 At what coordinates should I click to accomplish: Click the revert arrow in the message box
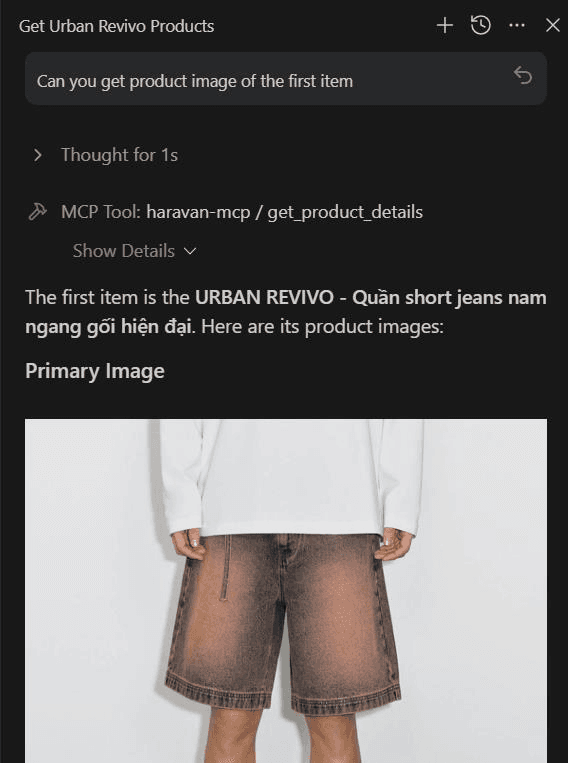[523, 76]
